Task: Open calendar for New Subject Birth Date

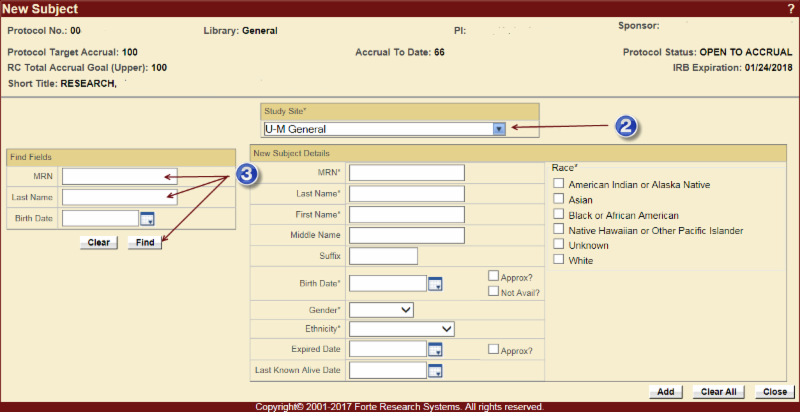Action: [435, 284]
